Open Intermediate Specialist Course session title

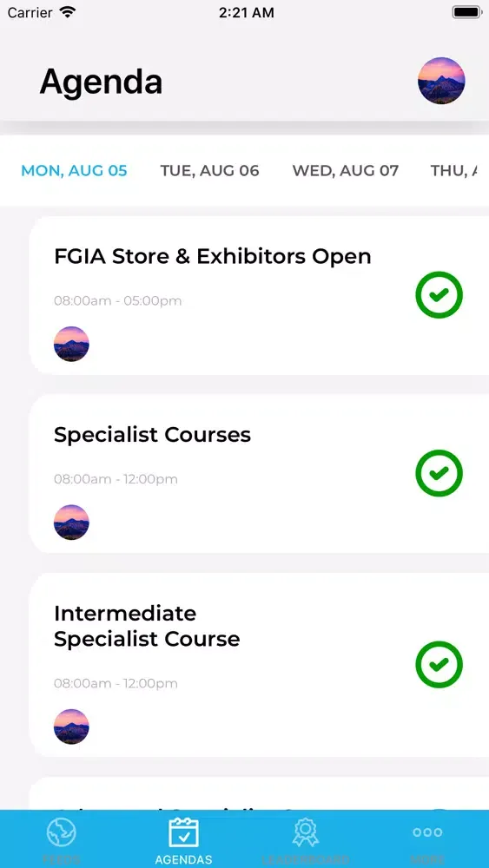(x=147, y=626)
